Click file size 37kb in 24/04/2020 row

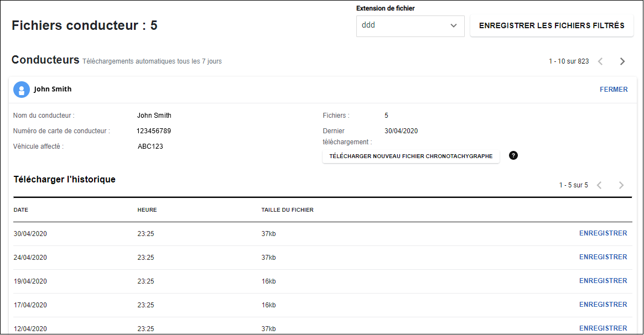pyautogui.click(x=268, y=258)
